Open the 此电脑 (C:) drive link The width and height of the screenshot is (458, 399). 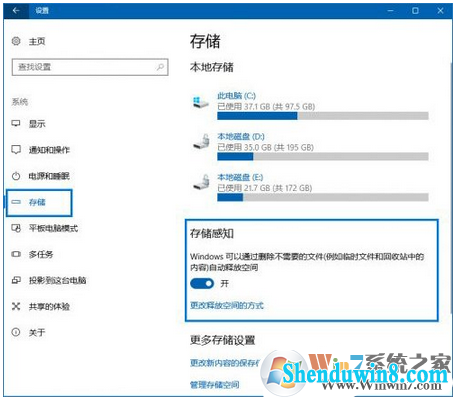[x=236, y=96]
